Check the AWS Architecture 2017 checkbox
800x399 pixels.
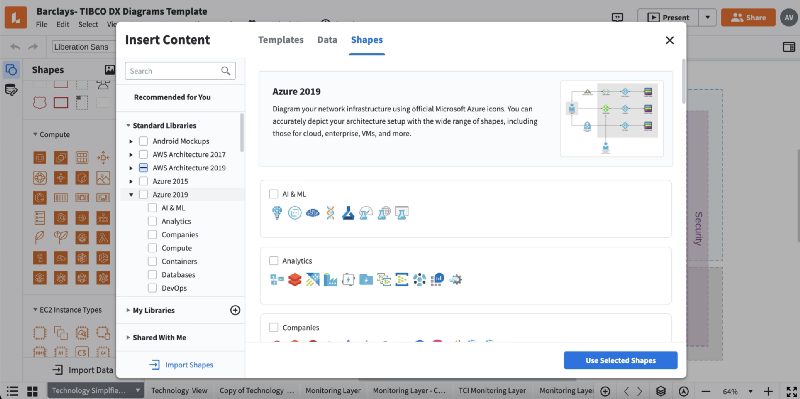143,154
